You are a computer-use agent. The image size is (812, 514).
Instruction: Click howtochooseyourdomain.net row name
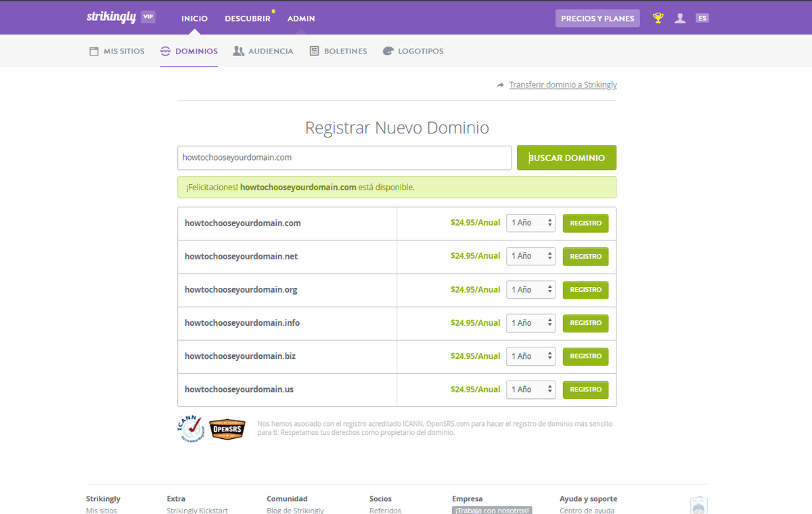[x=241, y=257]
